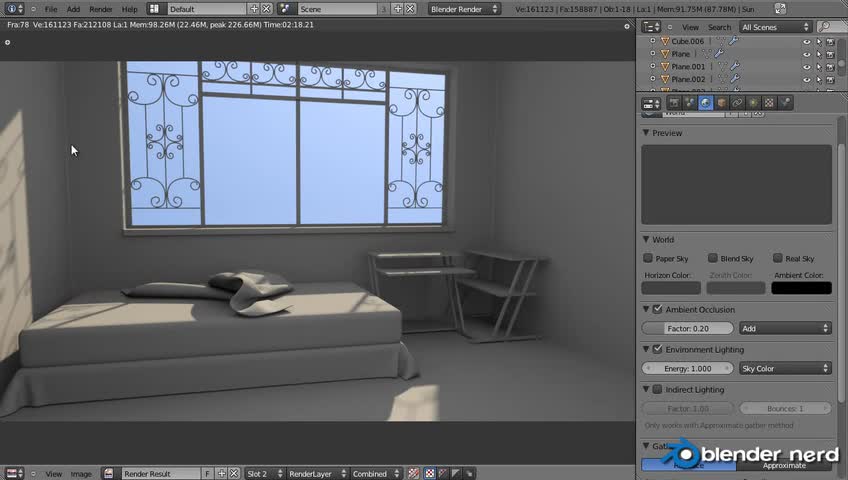Toggle visibility eye for Cube.006

[807, 42]
